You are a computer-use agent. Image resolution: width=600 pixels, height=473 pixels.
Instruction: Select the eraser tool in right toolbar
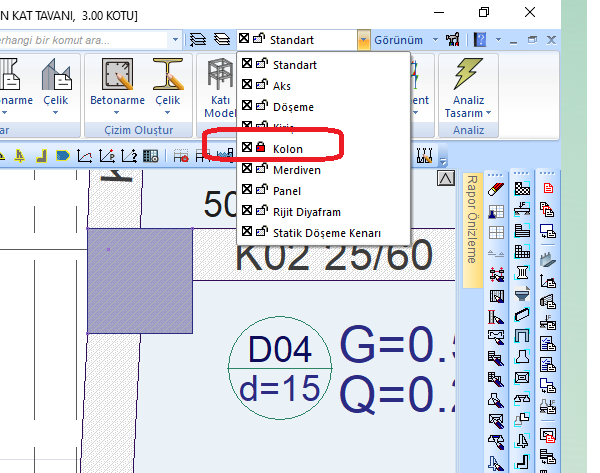[x=496, y=189]
